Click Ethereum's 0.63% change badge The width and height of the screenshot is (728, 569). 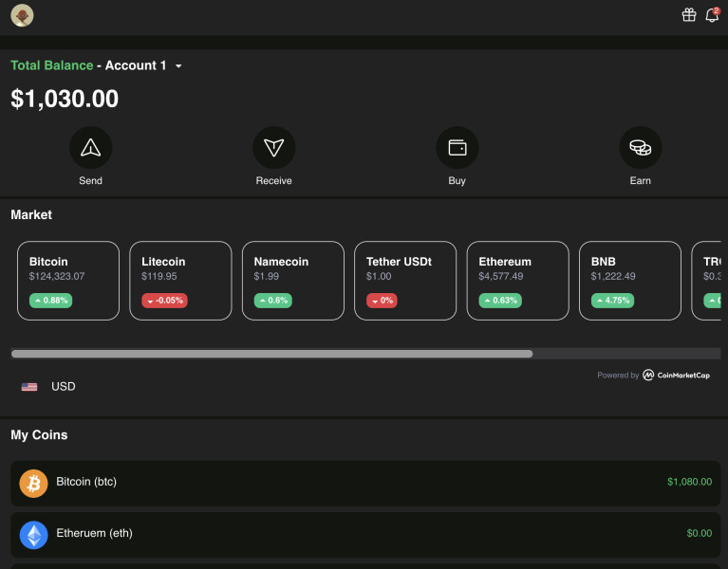click(x=500, y=301)
